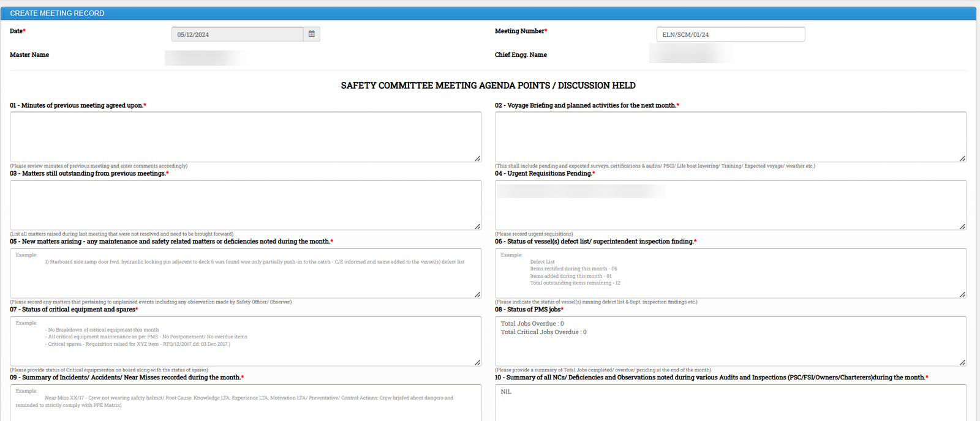Grab resize handle of Minutes of previous meeting box
This screenshot has width=980, height=421.
478,158
